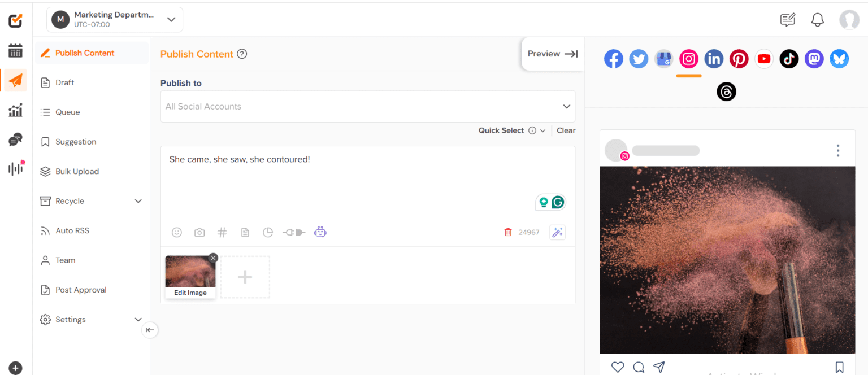The height and width of the screenshot is (375, 868).
Task: Open the calendar view in the left rail
Action: tap(15, 50)
